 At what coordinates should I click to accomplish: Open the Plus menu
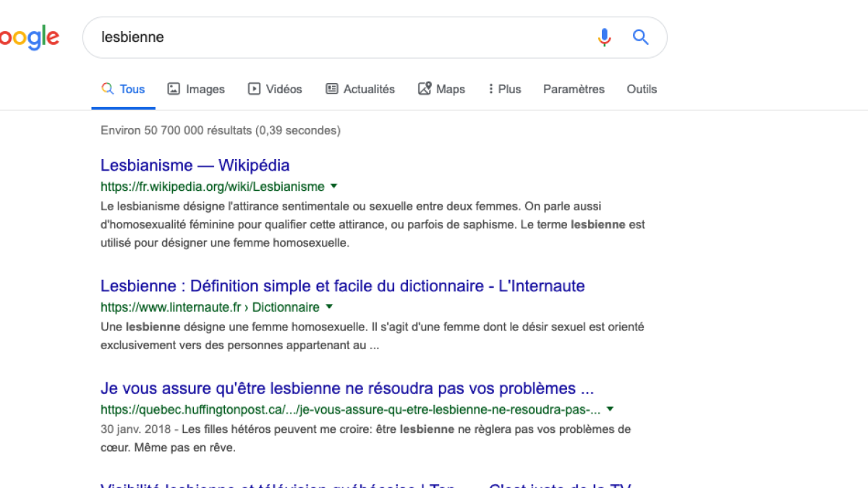[x=505, y=90]
